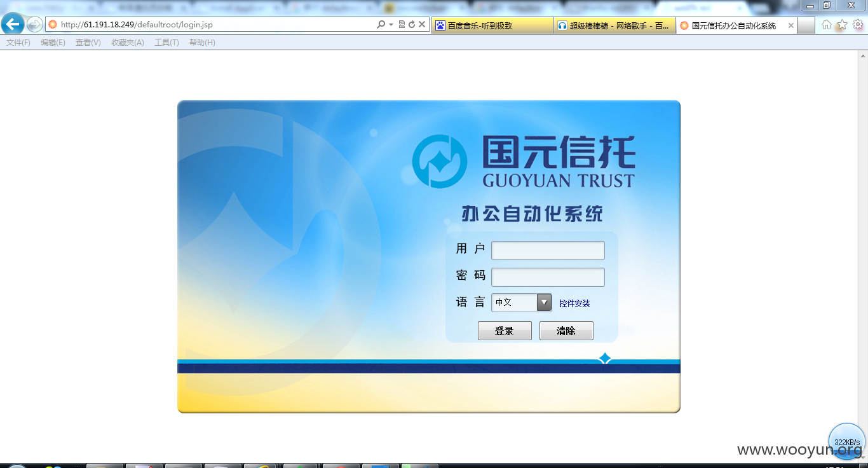Open the 帮助(H) menu
This screenshot has height=468, width=868.
[x=202, y=43]
